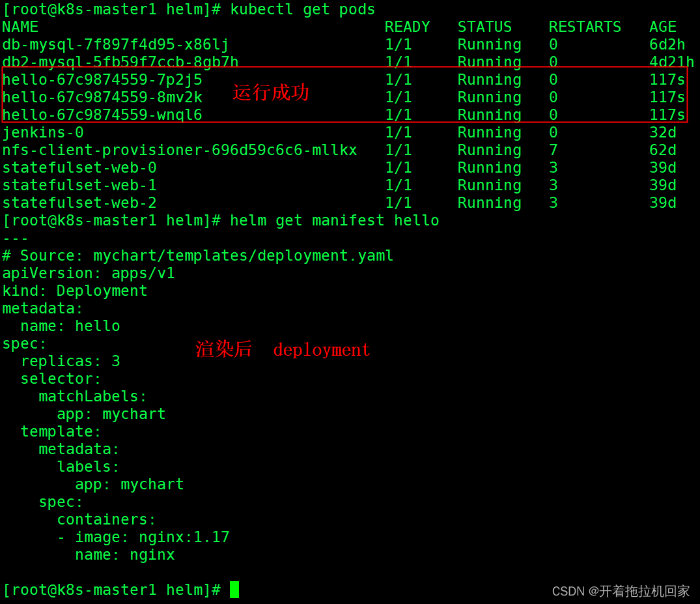Click the jenkins-0 pod entry
Screen dimensions: 700x604
(x=43, y=132)
